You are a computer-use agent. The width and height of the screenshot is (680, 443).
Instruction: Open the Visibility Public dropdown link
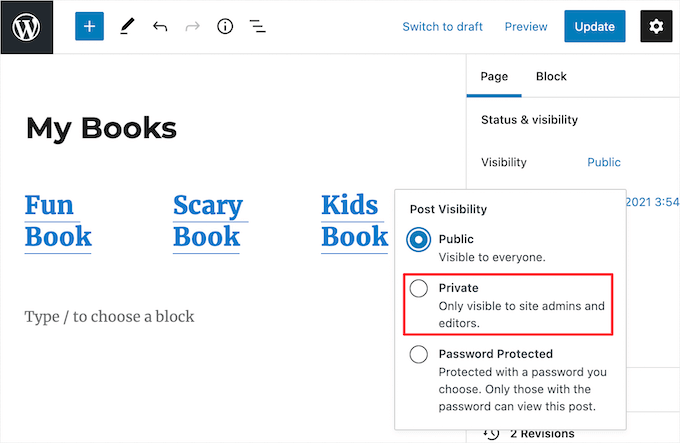click(604, 162)
